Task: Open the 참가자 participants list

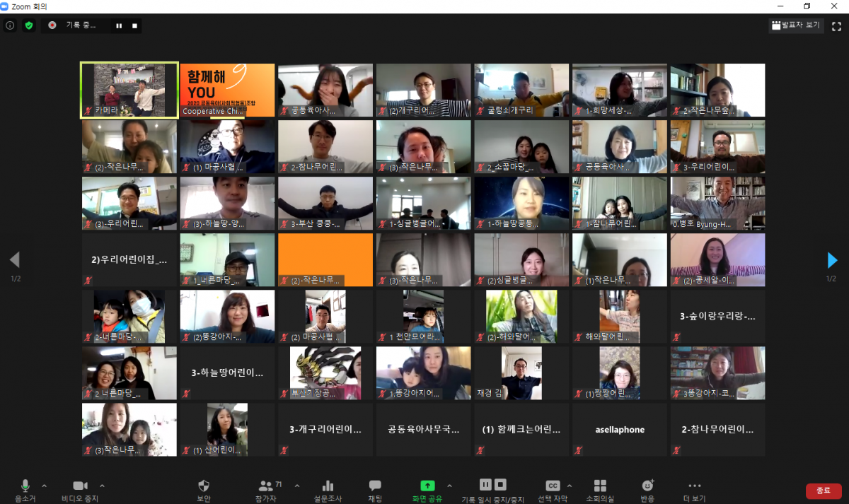Action: pyautogui.click(x=267, y=489)
